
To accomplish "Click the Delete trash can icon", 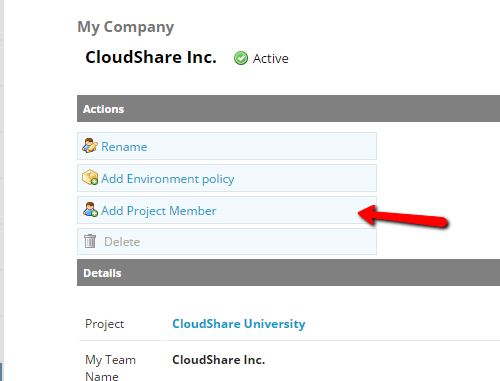I will pos(90,241).
